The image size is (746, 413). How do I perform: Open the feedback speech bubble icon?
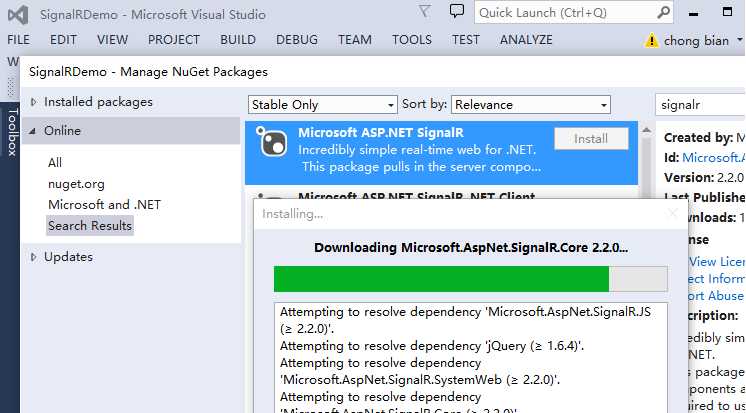point(457,11)
